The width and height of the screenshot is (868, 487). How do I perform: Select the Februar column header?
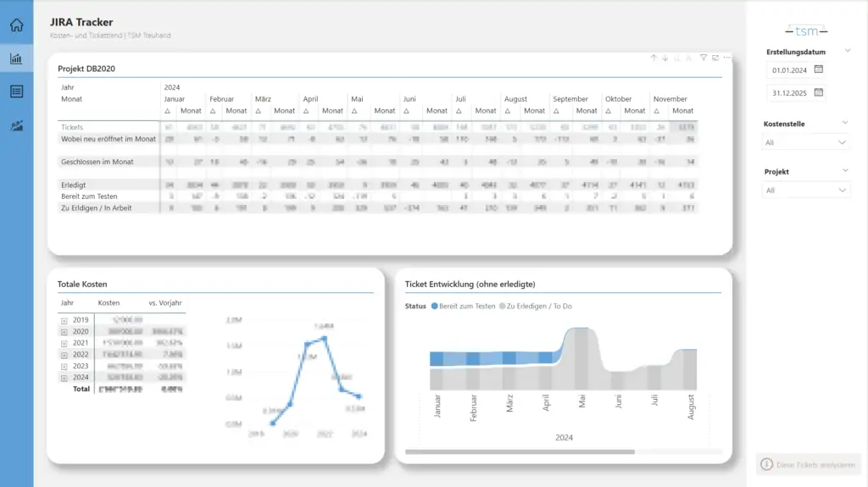(x=221, y=99)
